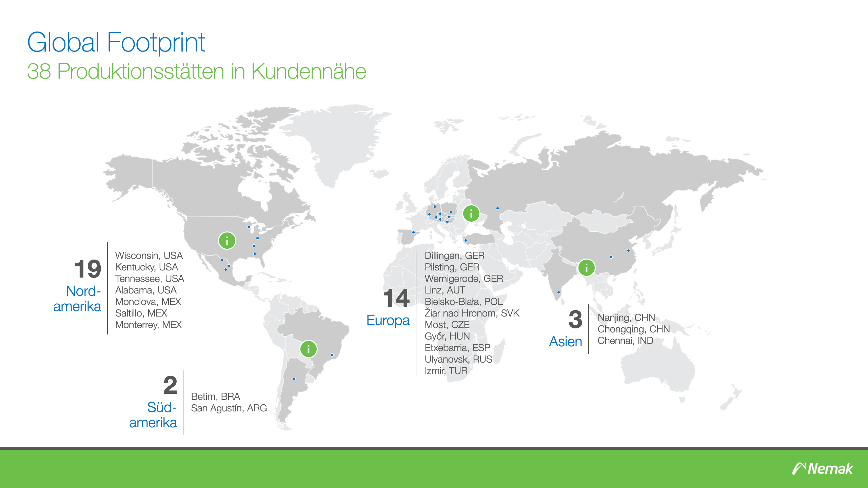The width and height of the screenshot is (868, 488).
Task: Click the blue plant dot in Turkey
Action: pos(466,240)
